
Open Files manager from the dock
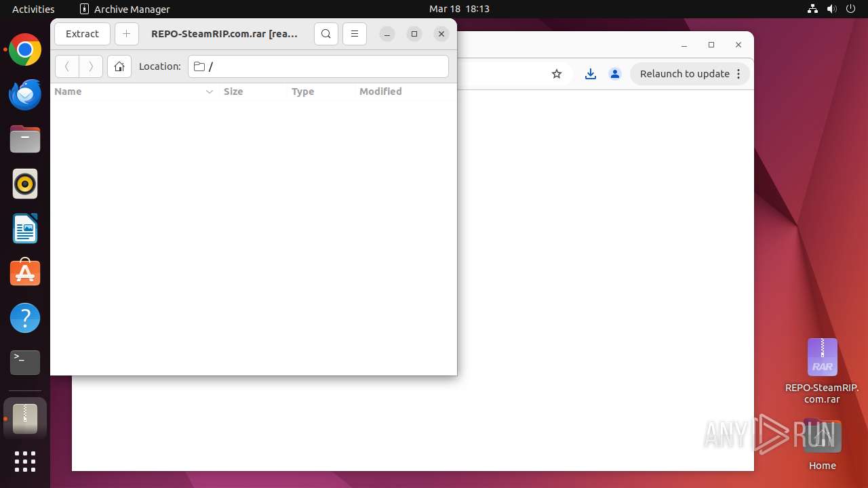point(25,140)
